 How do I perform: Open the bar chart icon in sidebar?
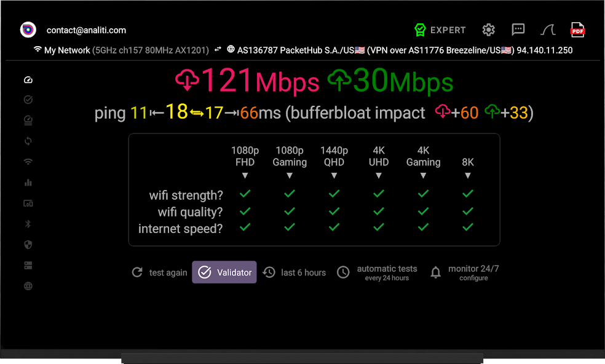tap(28, 183)
